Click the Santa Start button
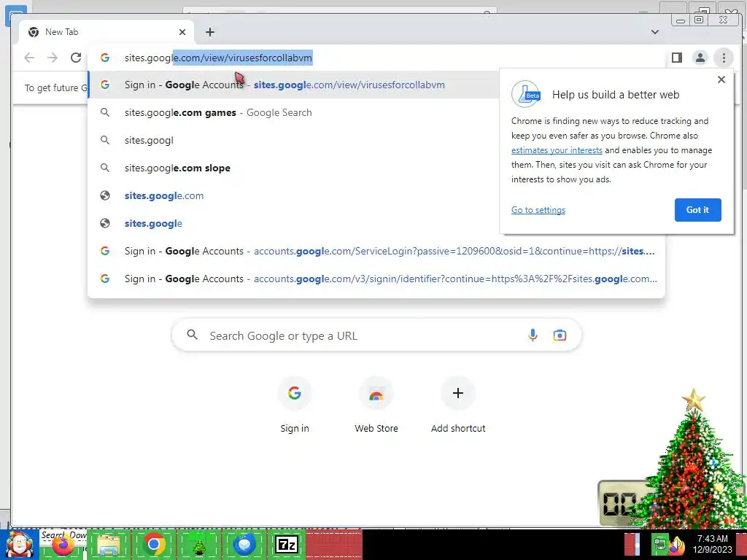This screenshot has height=560, width=747. click(19, 544)
